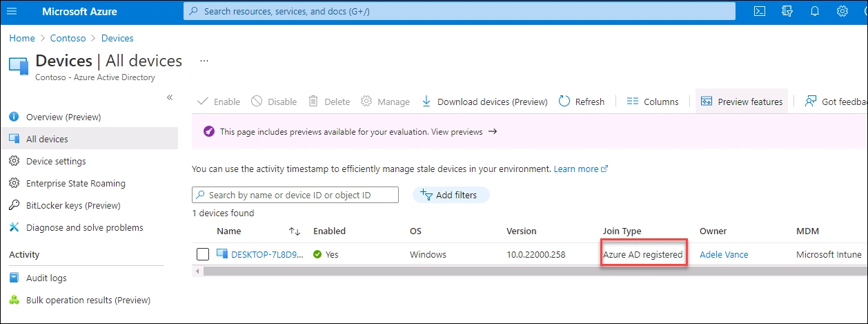Click the rocket icon in preview banner
This screenshot has height=324, width=868.
(208, 131)
